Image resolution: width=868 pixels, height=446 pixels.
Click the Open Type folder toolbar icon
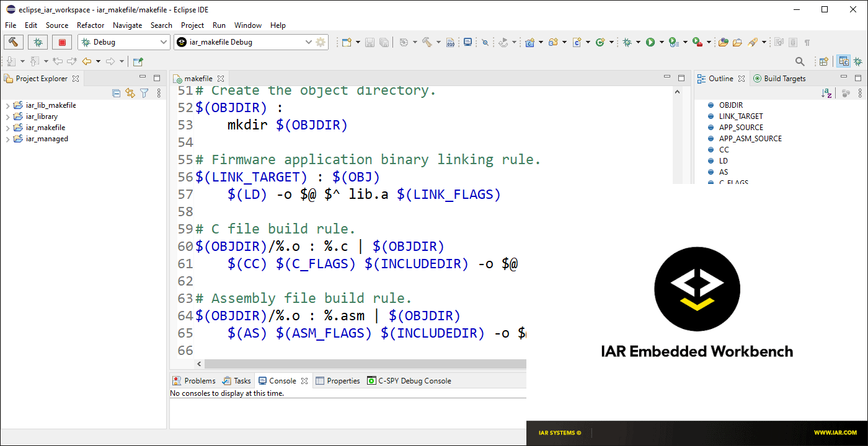tap(723, 42)
